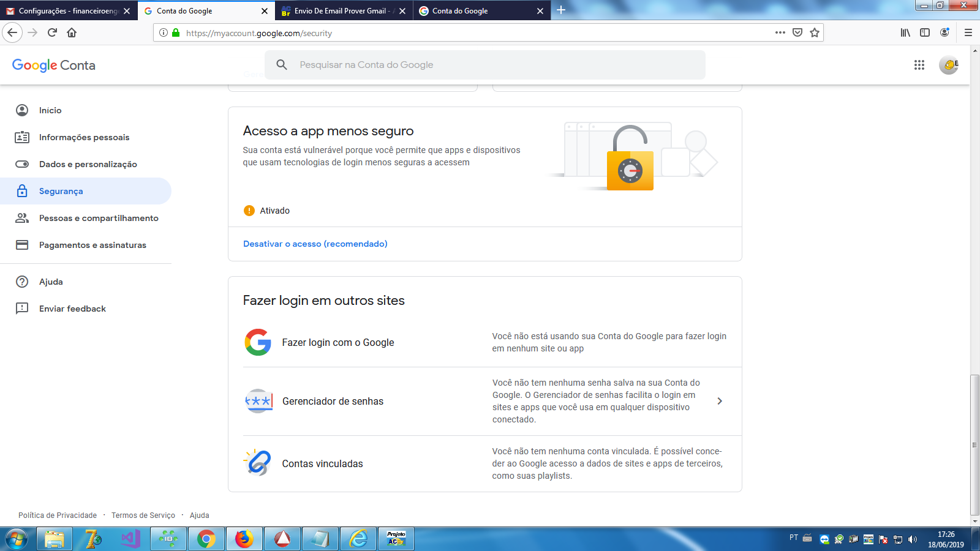Click Desativar o acesso (recomendado) link
The width and height of the screenshot is (980, 551).
(x=315, y=244)
